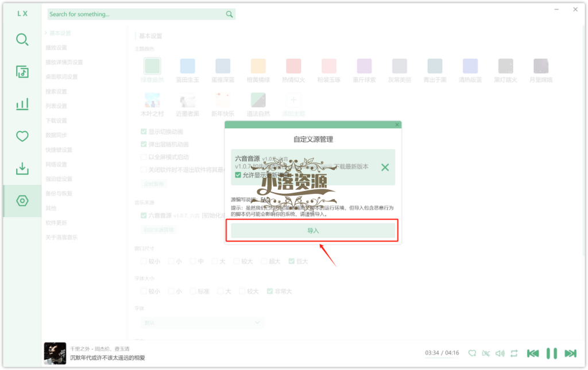The height and width of the screenshot is (370, 588).
Task: Open the volume speaker control
Action: click(x=500, y=353)
